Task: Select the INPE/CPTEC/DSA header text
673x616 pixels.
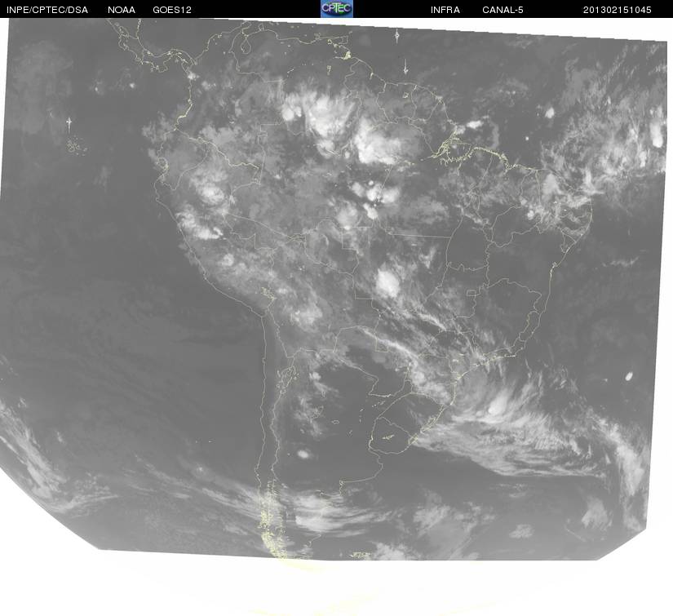Action: click(47, 10)
